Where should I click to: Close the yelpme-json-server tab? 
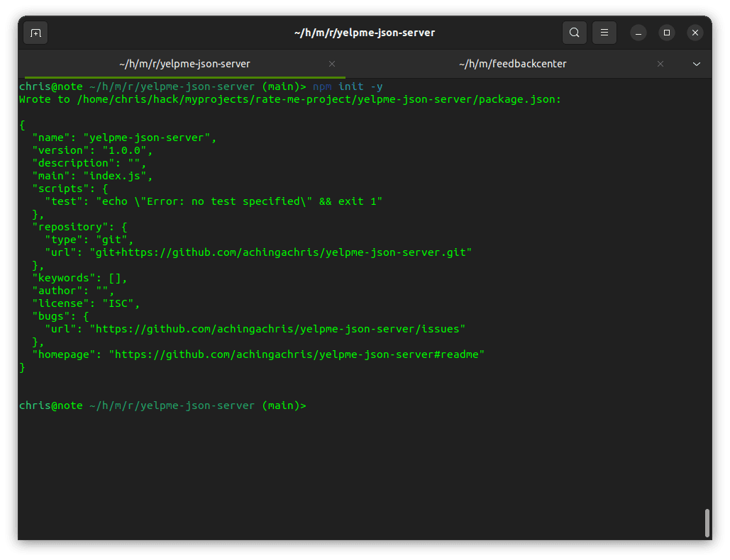tap(332, 65)
